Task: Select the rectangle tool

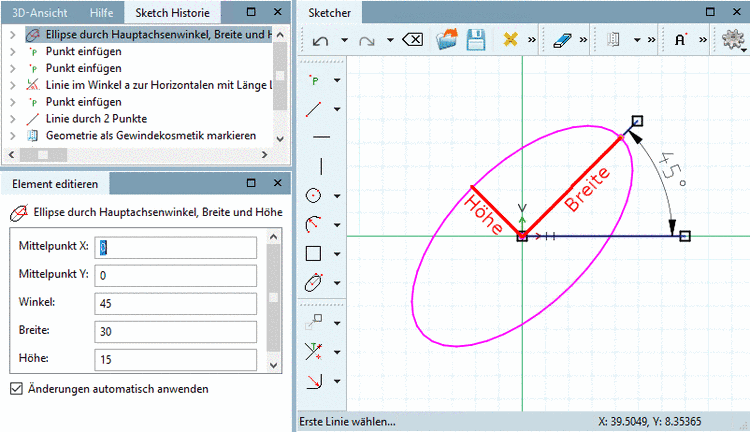Action: [x=313, y=253]
